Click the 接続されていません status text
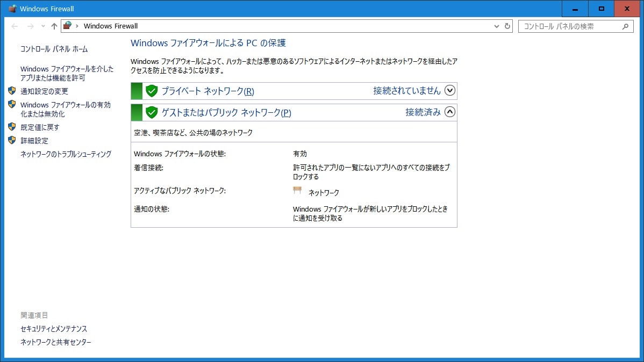644x362 pixels. 406,91
